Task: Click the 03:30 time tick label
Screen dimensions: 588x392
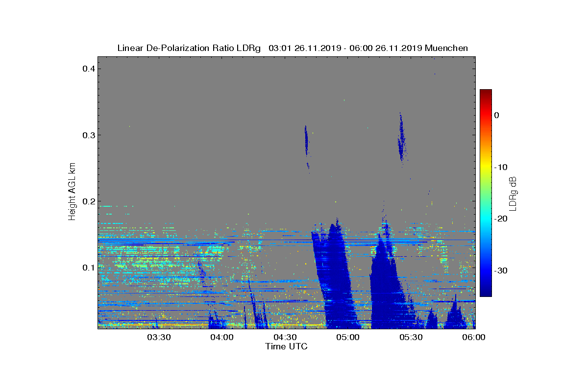Action: [159, 337]
